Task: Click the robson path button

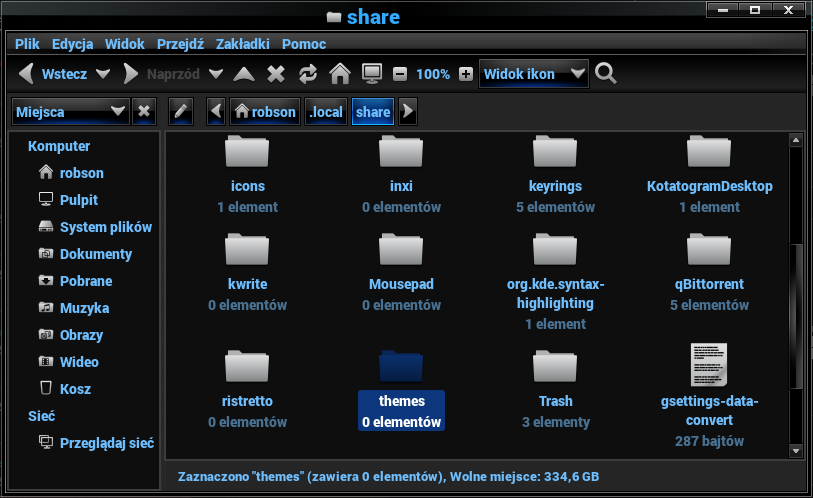Action: (x=265, y=112)
